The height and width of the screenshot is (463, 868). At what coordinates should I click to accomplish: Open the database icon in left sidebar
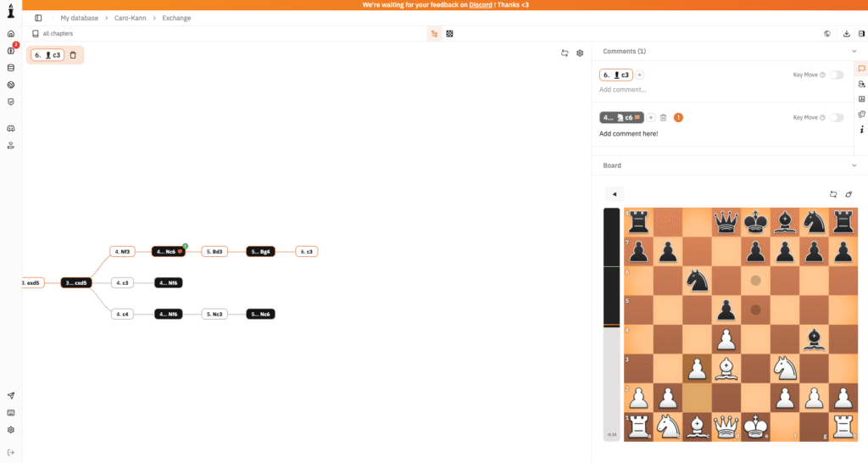click(x=10, y=68)
